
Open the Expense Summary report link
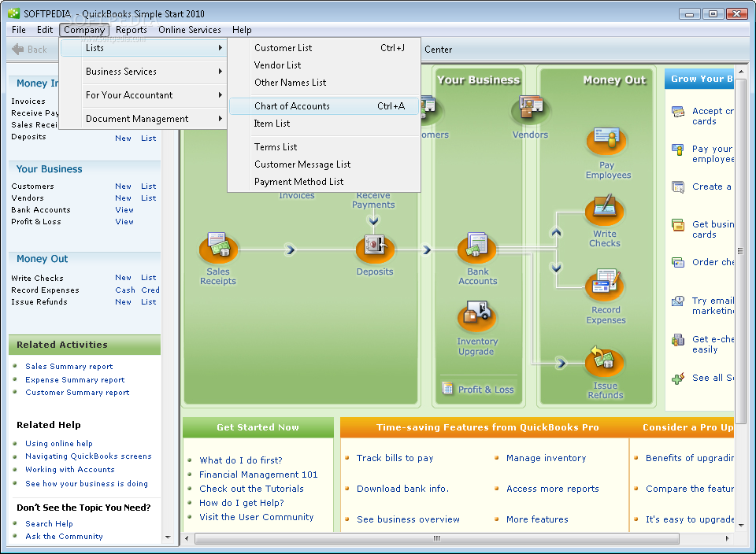75,379
